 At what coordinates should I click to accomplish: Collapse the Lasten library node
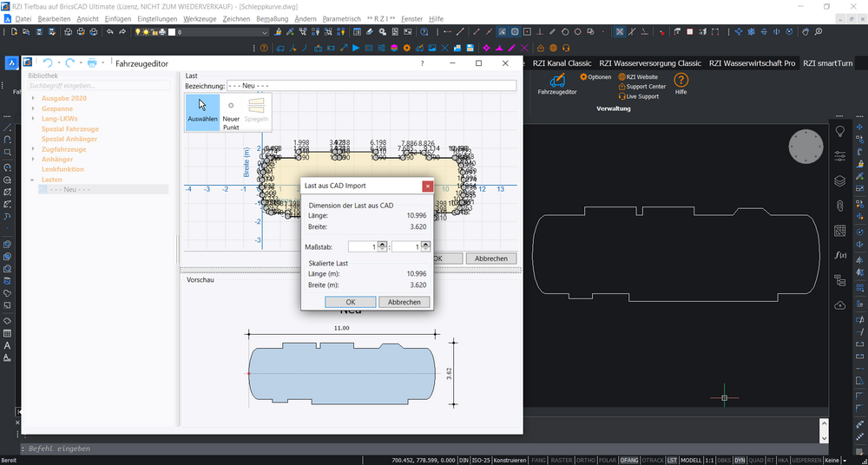(x=33, y=180)
